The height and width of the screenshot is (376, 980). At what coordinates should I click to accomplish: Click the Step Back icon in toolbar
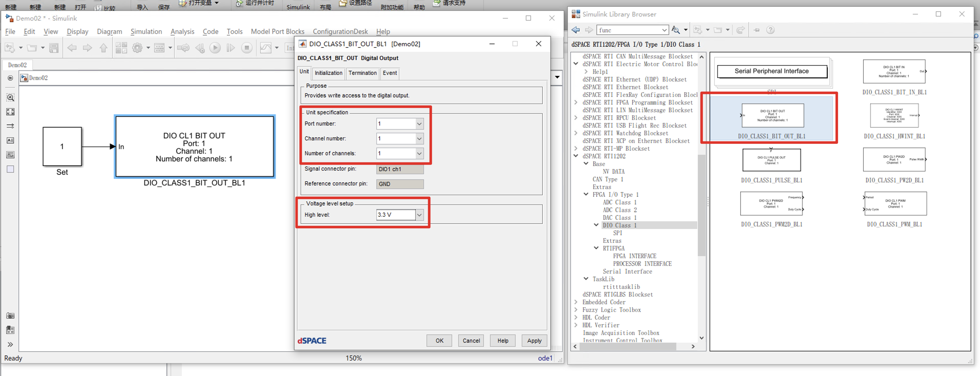click(200, 48)
